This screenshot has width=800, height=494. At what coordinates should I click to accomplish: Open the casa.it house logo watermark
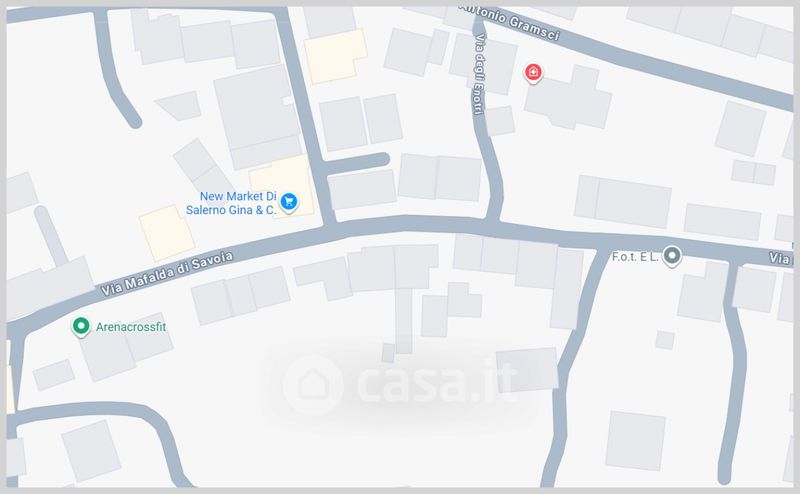tap(312, 385)
